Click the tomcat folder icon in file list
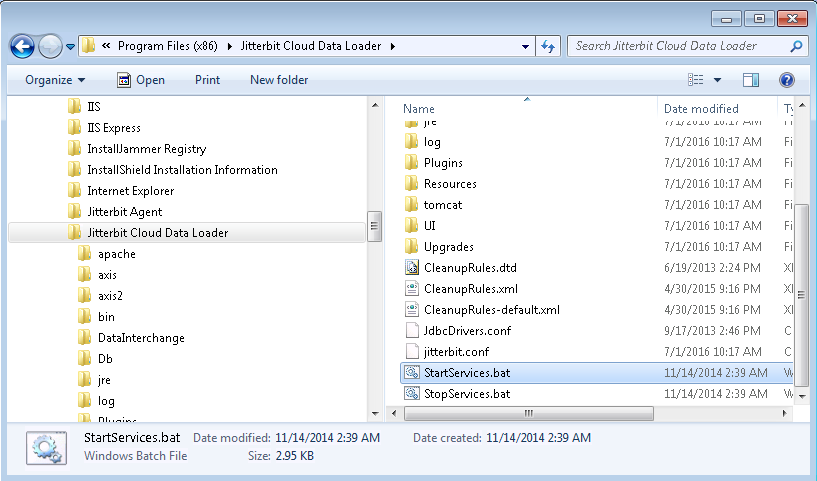817x481 pixels. click(412, 204)
